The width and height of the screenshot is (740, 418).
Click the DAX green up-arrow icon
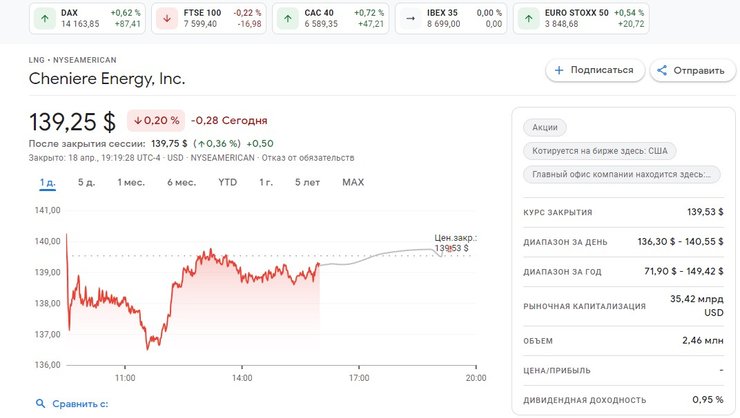[x=45, y=17]
